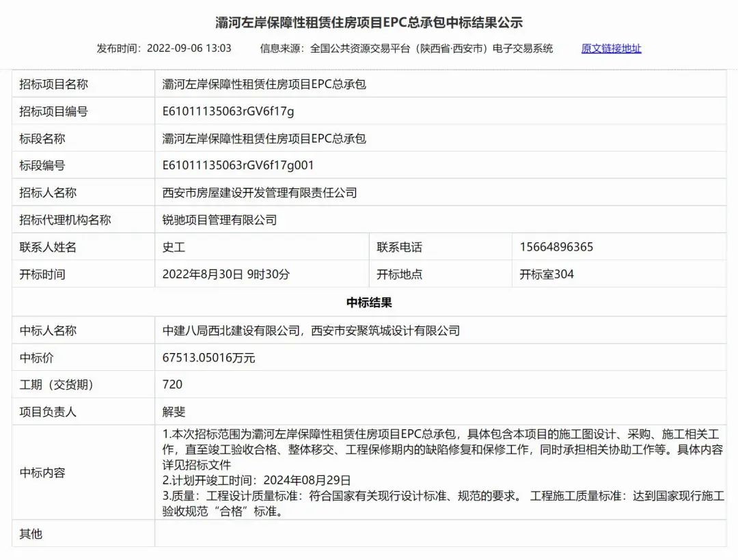Select the winning price 67513.05016万元

pos(210,357)
